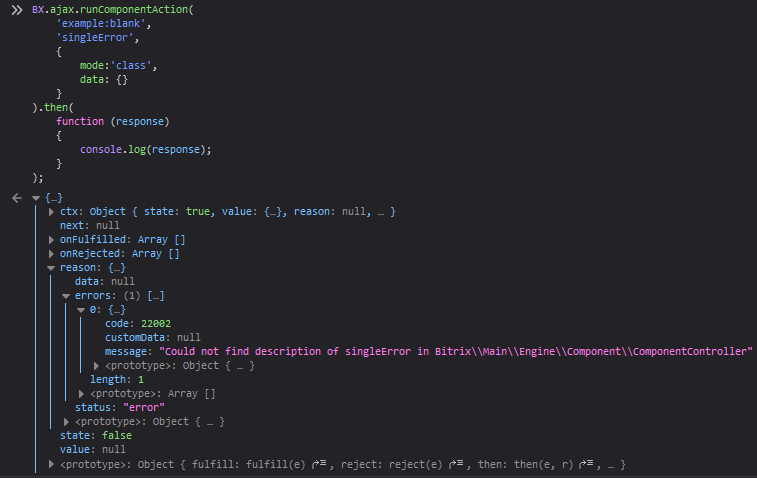Image resolution: width=757 pixels, height=478 pixels.
Task: Select the customData: null row
Action: point(153,337)
